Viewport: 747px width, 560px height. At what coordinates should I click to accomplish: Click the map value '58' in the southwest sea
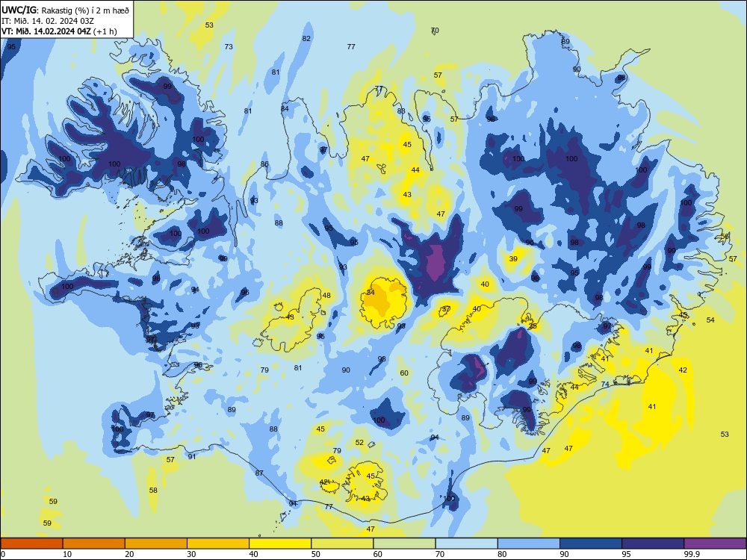[153, 490]
